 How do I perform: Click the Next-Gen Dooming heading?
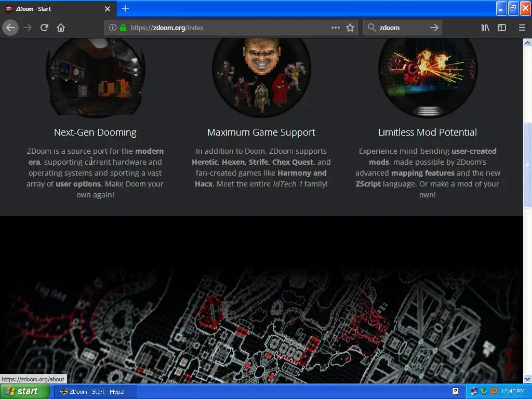[x=96, y=132]
